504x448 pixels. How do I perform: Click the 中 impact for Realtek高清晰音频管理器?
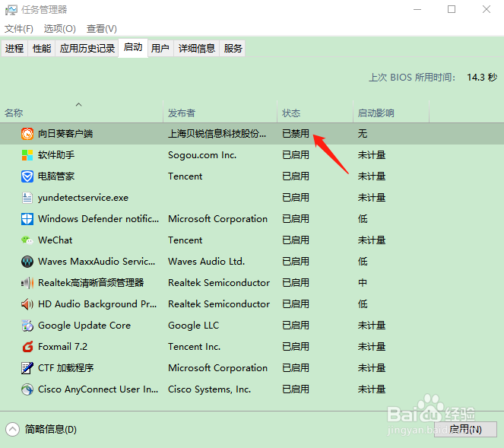tap(363, 283)
